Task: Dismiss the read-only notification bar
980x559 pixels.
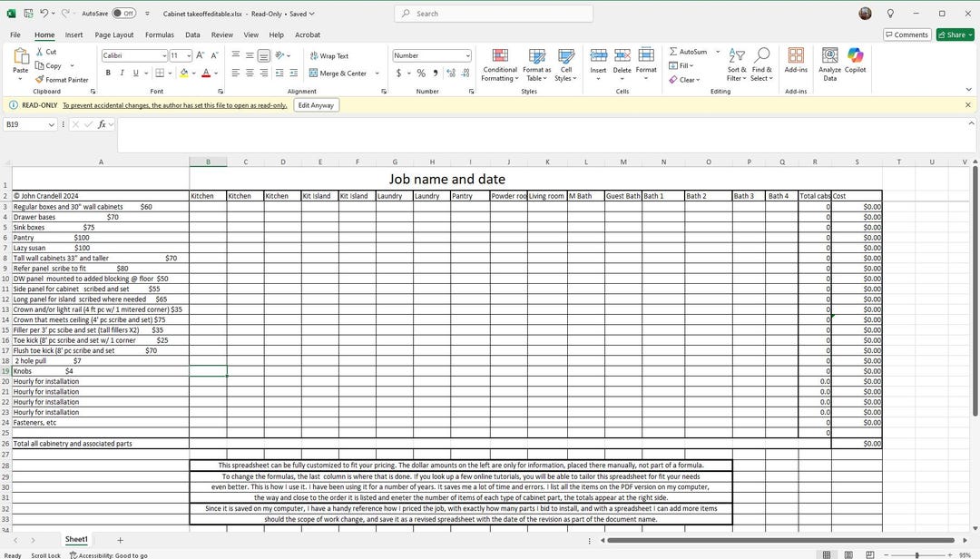Action: (x=968, y=105)
